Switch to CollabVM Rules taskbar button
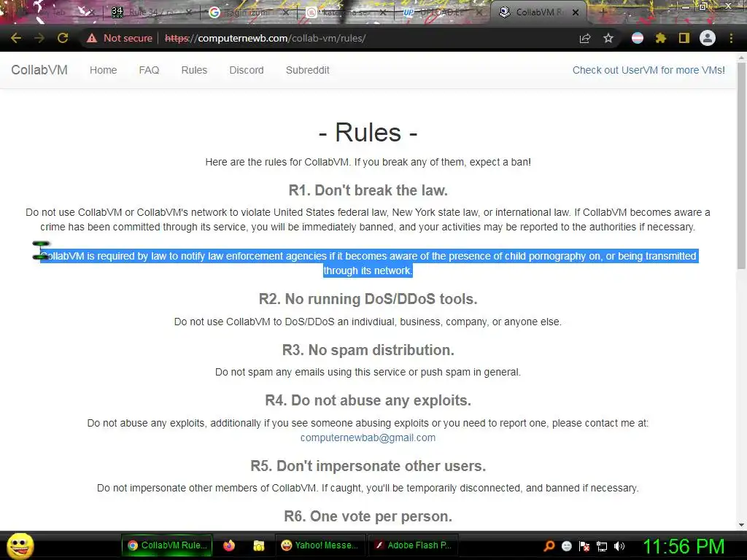Viewport: 747px width, 560px height. pyautogui.click(x=169, y=545)
